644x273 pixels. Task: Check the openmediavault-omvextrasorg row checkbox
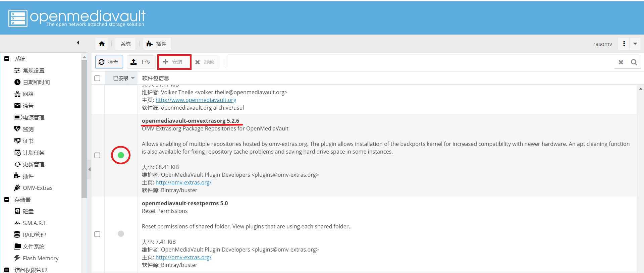tap(97, 155)
